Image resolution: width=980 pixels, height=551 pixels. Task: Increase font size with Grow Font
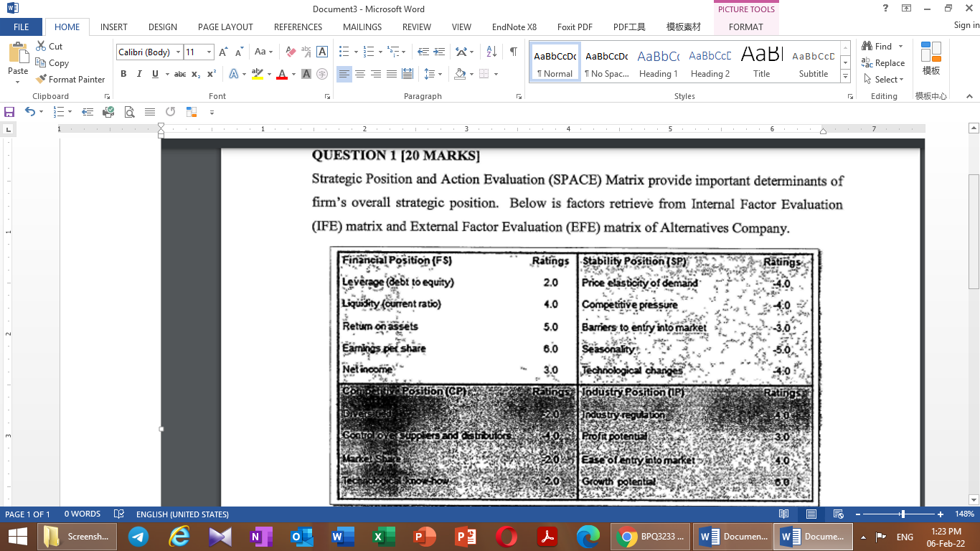click(223, 52)
